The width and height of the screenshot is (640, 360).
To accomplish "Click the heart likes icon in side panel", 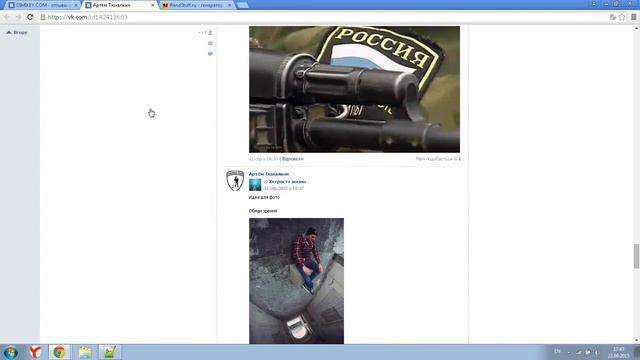I will tap(210, 54).
